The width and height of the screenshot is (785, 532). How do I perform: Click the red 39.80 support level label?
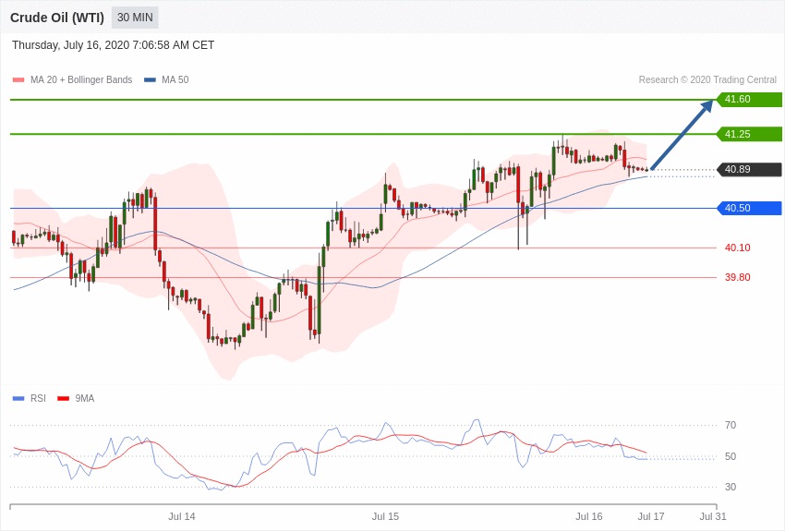[x=737, y=277]
